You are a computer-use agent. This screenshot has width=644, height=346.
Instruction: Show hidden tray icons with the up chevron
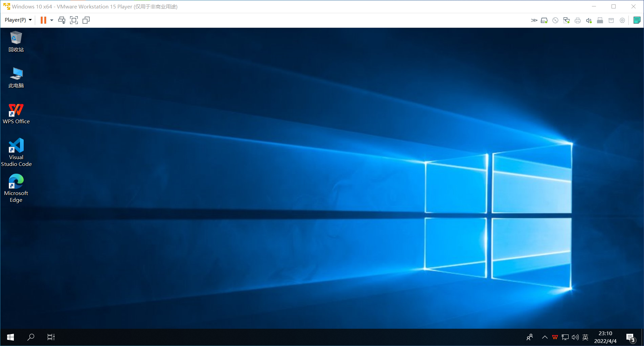tap(545, 337)
